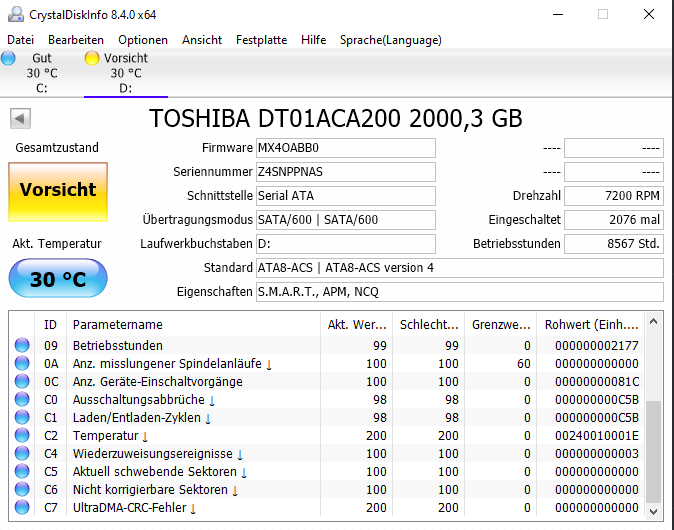Open the Sprache(Language) menu
674x530 pixels.
(x=391, y=40)
